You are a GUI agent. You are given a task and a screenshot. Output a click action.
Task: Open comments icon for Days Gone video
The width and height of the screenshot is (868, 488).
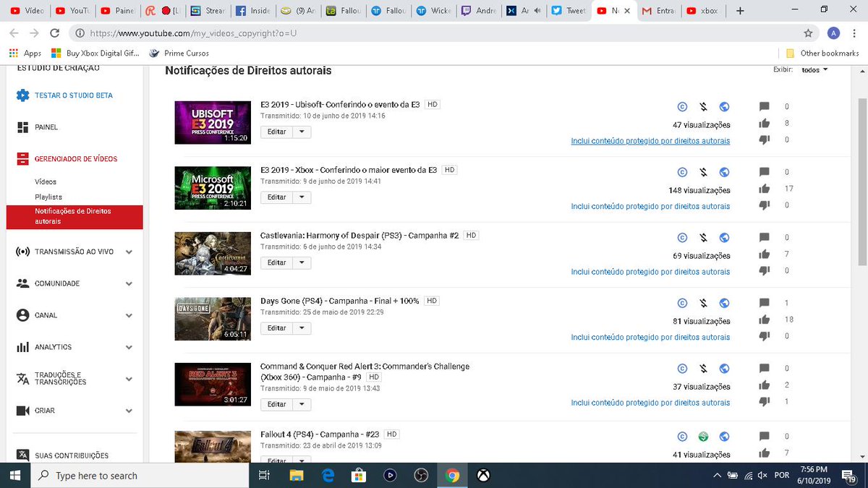(x=765, y=303)
